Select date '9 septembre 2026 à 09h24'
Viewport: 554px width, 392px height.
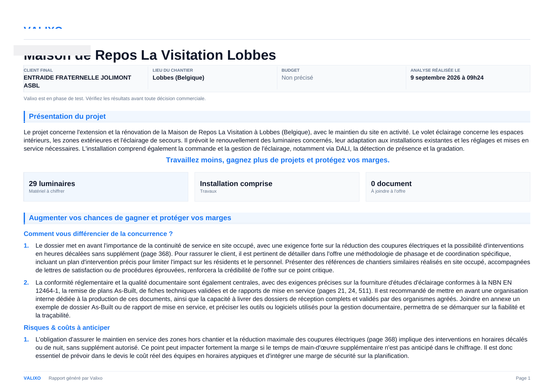[x=447, y=78]
